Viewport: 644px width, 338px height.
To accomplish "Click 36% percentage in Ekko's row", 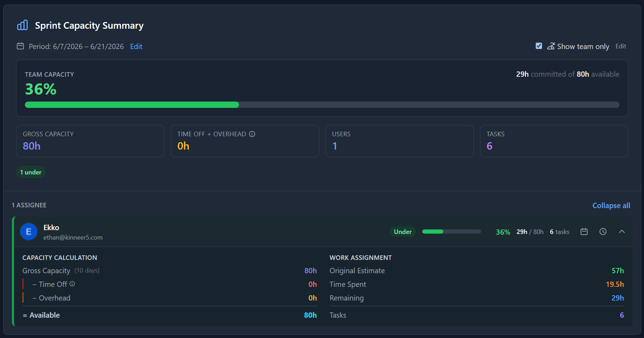I will [503, 232].
